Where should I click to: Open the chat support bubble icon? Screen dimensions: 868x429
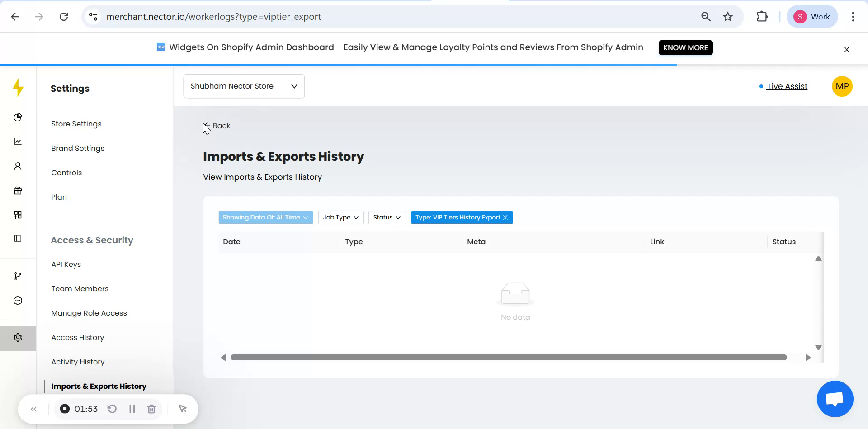tap(18, 300)
